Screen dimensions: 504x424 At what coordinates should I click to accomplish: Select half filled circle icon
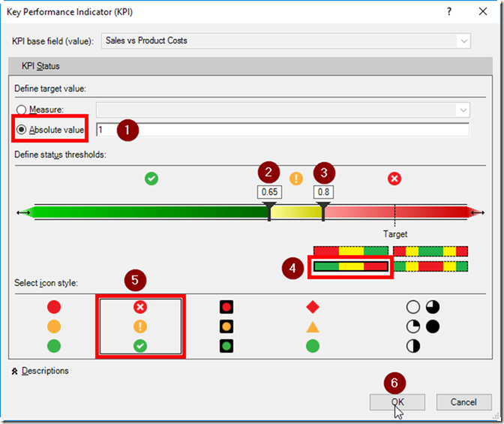pos(413,346)
